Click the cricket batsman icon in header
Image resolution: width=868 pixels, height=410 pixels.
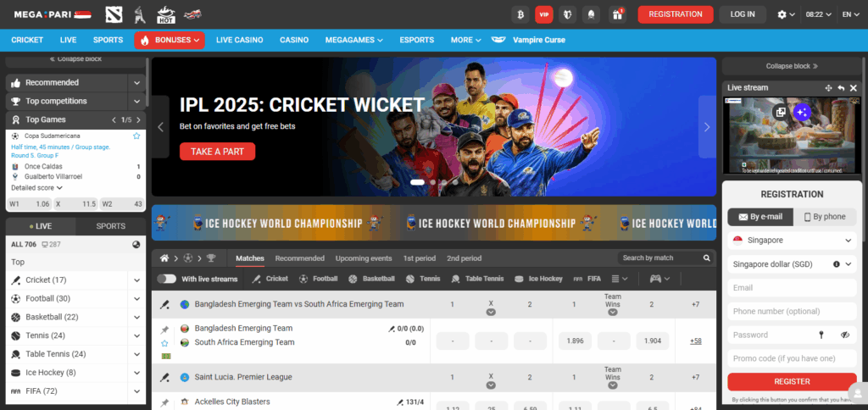[x=140, y=14]
